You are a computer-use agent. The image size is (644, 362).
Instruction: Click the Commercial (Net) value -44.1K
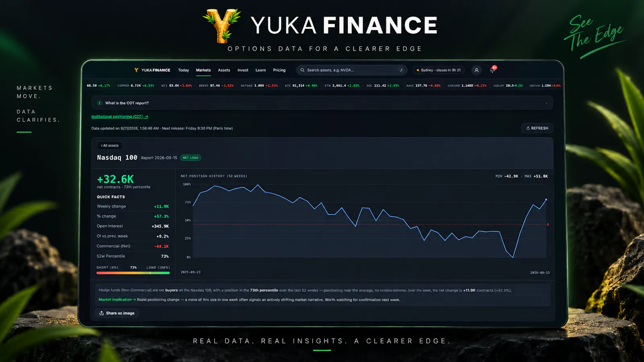pyautogui.click(x=161, y=246)
